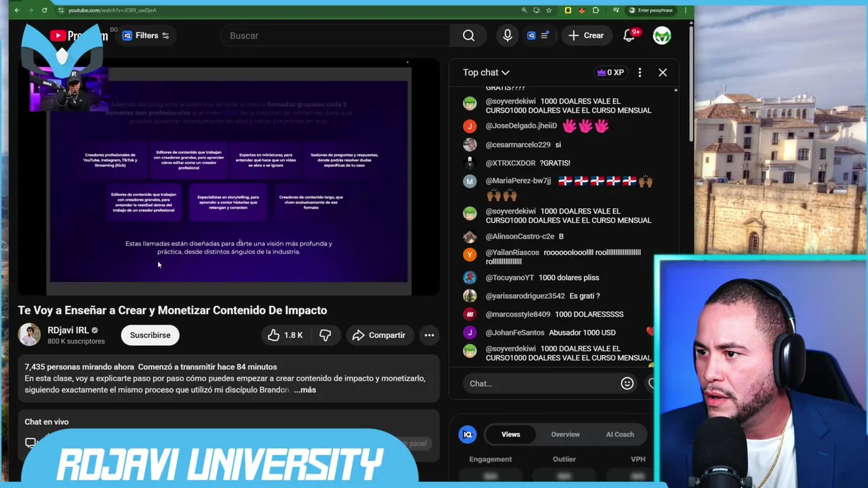
Task: Click the Chat... message input
Action: 542,384
